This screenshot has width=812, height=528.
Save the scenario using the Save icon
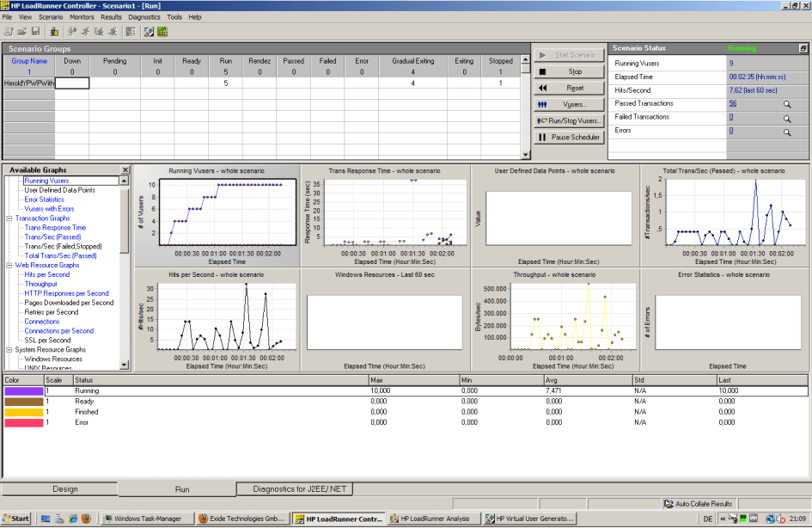pos(36,32)
